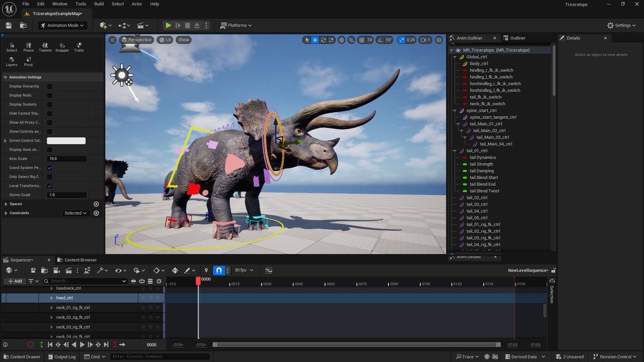Collapse Animation Settings section
Image resolution: width=644 pixels, height=362 pixels.
coord(6,77)
